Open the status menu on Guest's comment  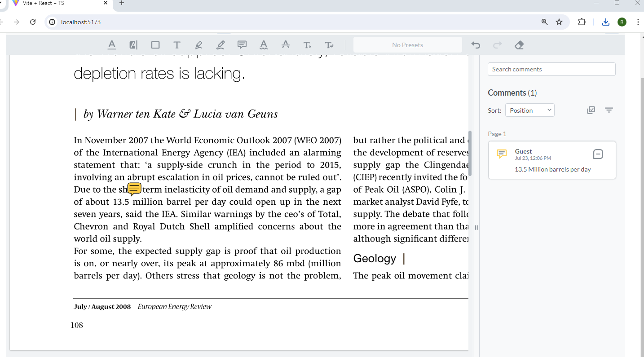[598, 154]
